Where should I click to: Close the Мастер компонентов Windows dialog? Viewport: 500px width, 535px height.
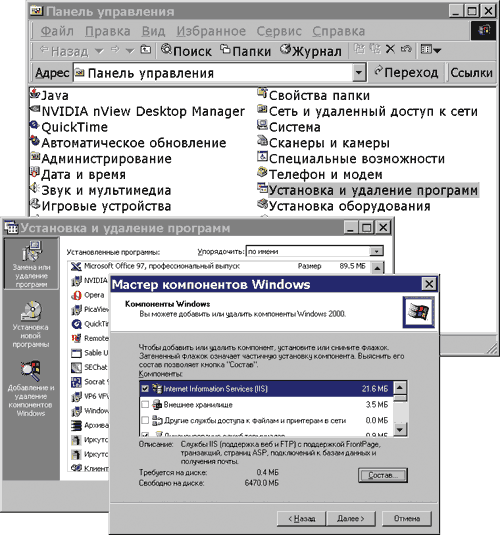tap(429, 284)
